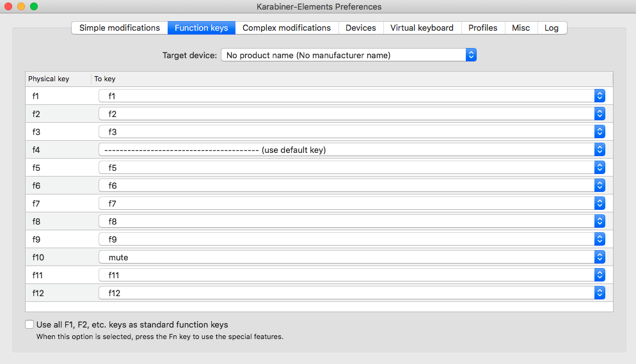Change the f9 key mapping dropdown
Screen dimensions: 636x364
pos(352,239)
